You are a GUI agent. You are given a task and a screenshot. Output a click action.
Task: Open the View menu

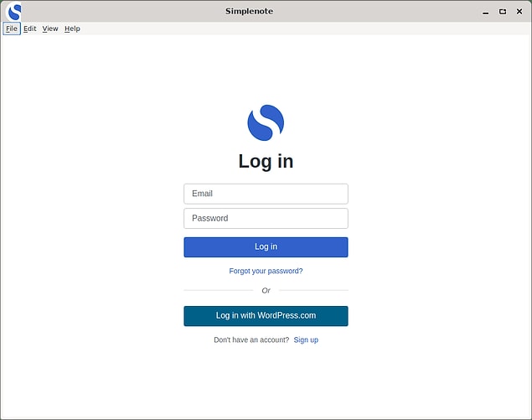tap(50, 29)
